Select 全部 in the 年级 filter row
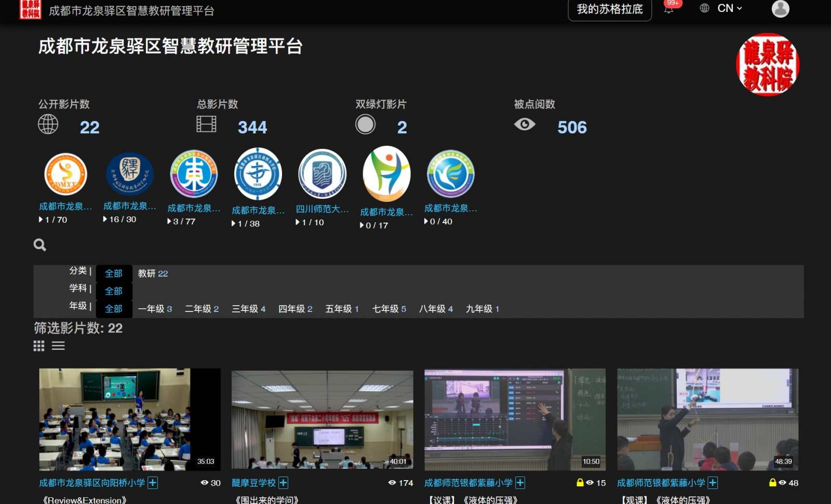The image size is (831, 504). [114, 309]
